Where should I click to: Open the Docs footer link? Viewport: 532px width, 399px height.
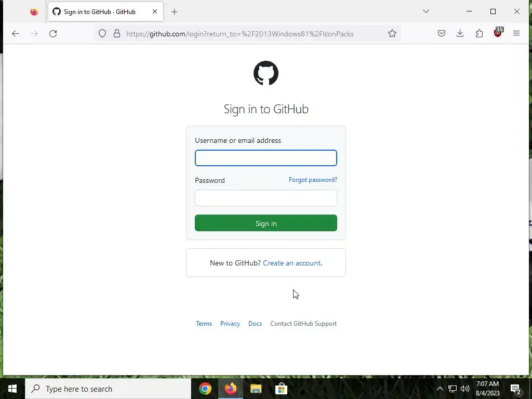point(255,323)
